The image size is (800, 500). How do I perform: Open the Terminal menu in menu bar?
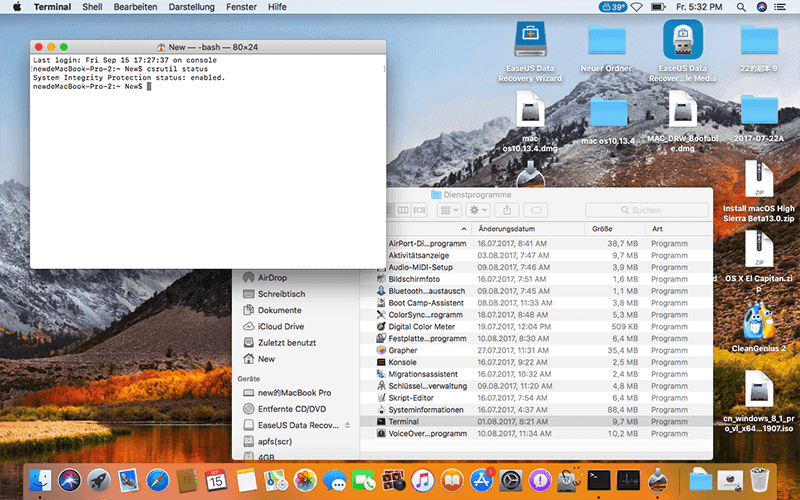[x=53, y=7]
